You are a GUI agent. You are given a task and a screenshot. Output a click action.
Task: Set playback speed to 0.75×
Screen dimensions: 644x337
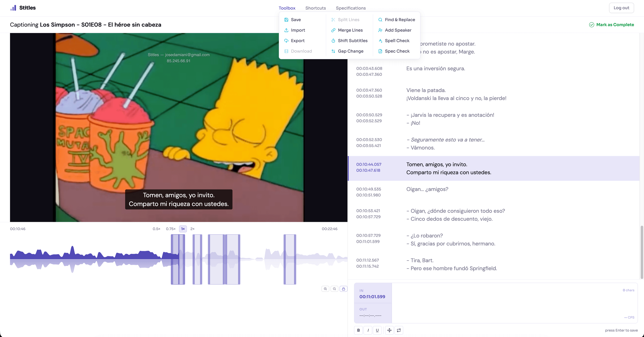coord(171,229)
